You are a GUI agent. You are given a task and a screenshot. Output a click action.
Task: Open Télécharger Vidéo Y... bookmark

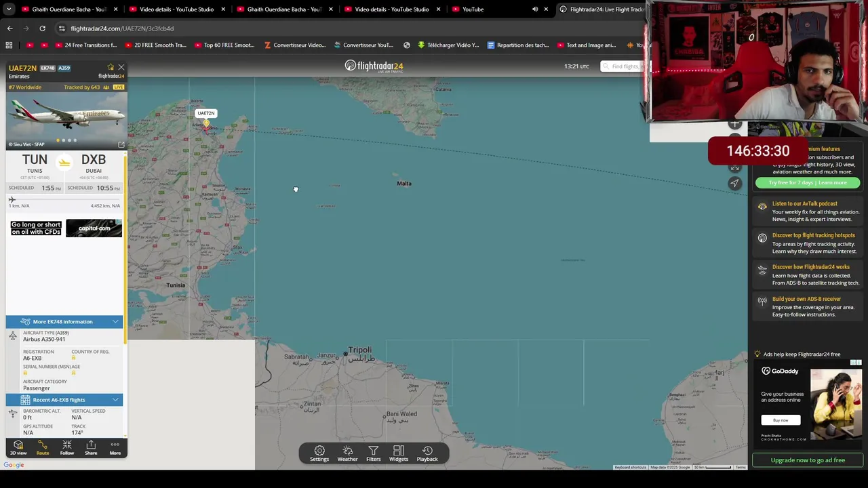pos(448,45)
